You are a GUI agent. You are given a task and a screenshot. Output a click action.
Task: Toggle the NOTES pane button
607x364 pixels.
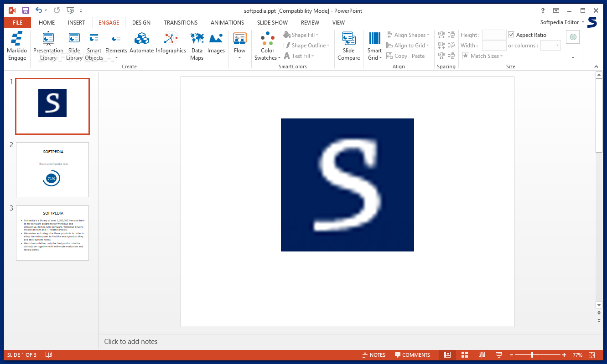pyautogui.click(x=374, y=355)
